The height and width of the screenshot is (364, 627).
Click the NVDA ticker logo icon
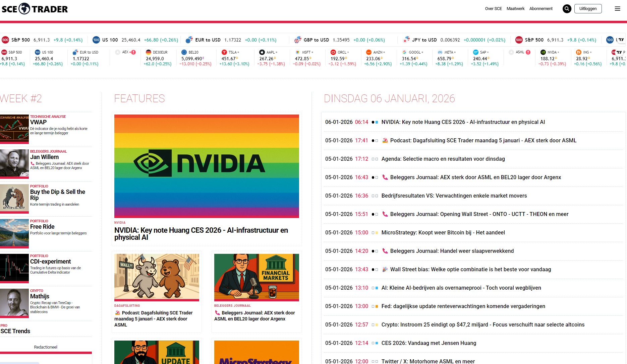(x=543, y=52)
